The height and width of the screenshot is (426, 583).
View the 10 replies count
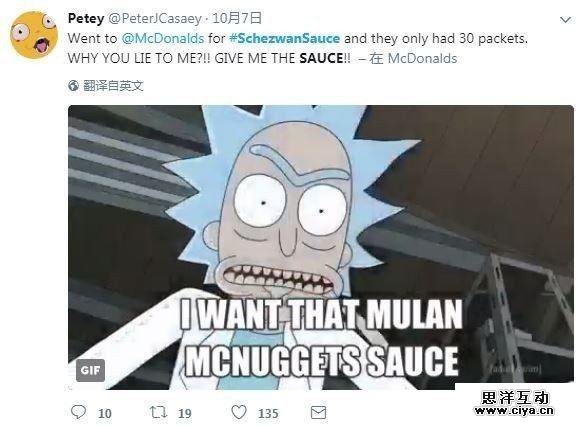(x=104, y=413)
